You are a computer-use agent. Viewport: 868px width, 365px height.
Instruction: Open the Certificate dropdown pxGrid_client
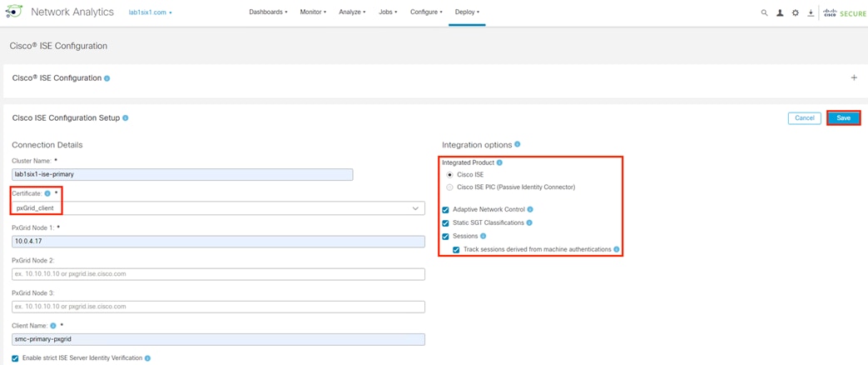(218, 208)
